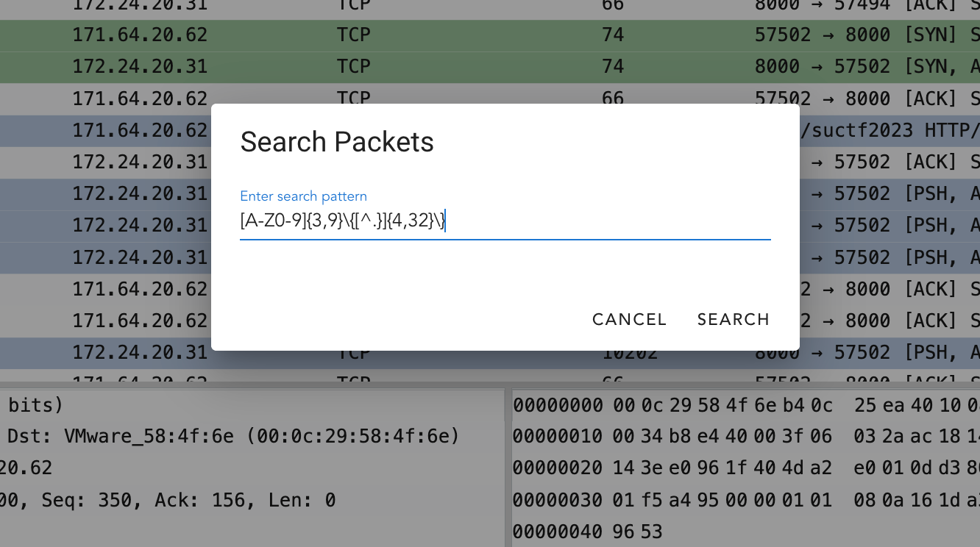The height and width of the screenshot is (547, 980).
Task: Select the 57502 → 8000 [SYN] packet row
Action: (x=490, y=35)
